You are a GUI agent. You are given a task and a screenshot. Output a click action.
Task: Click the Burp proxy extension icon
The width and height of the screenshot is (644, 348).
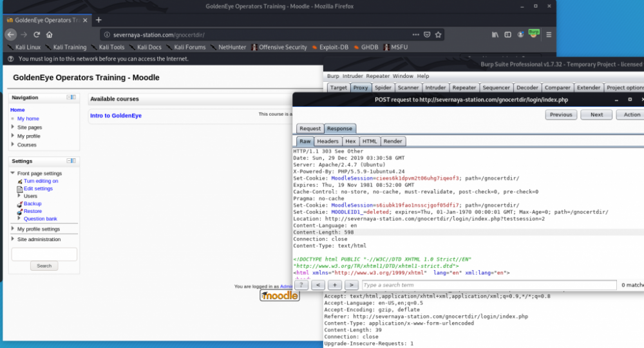[x=533, y=33]
